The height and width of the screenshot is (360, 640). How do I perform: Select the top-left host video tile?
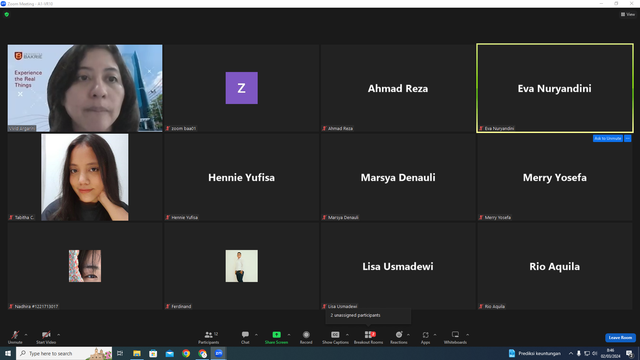pos(85,88)
